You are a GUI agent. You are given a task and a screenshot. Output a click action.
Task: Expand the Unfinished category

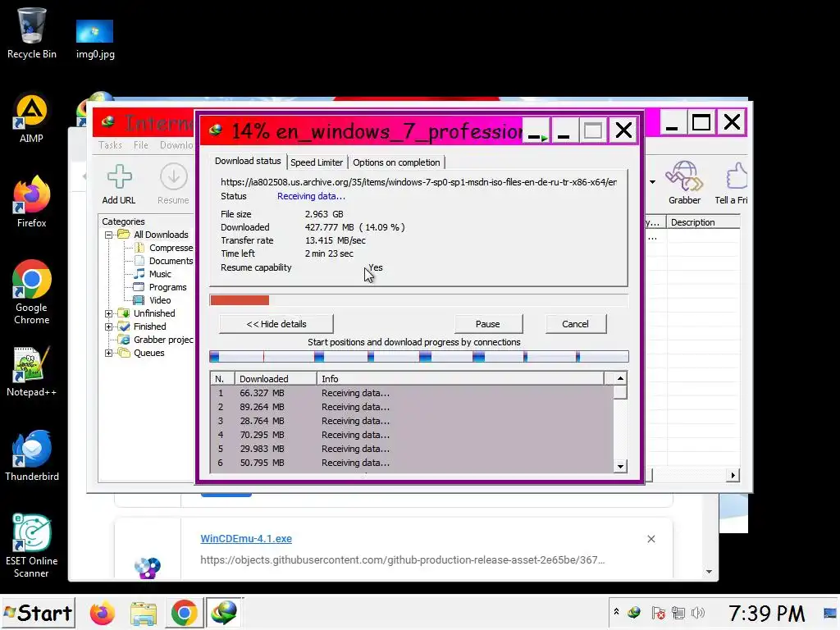[x=109, y=313]
